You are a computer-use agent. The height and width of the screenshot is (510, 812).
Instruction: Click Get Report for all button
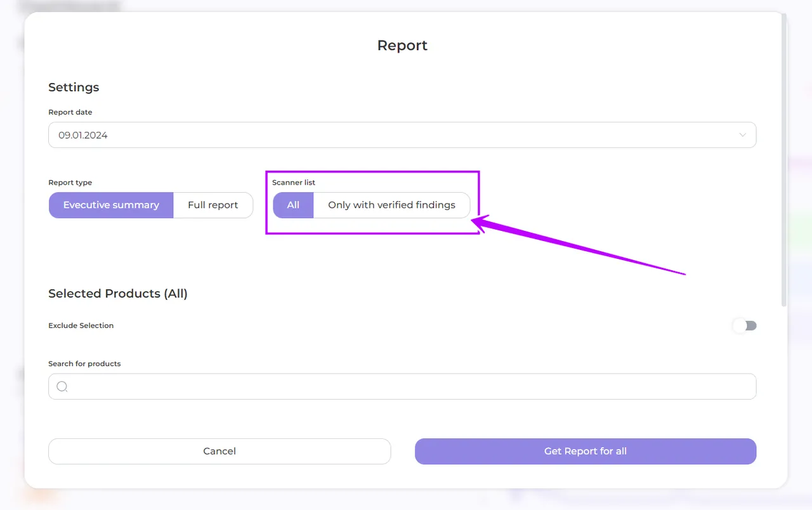pyautogui.click(x=585, y=451)
